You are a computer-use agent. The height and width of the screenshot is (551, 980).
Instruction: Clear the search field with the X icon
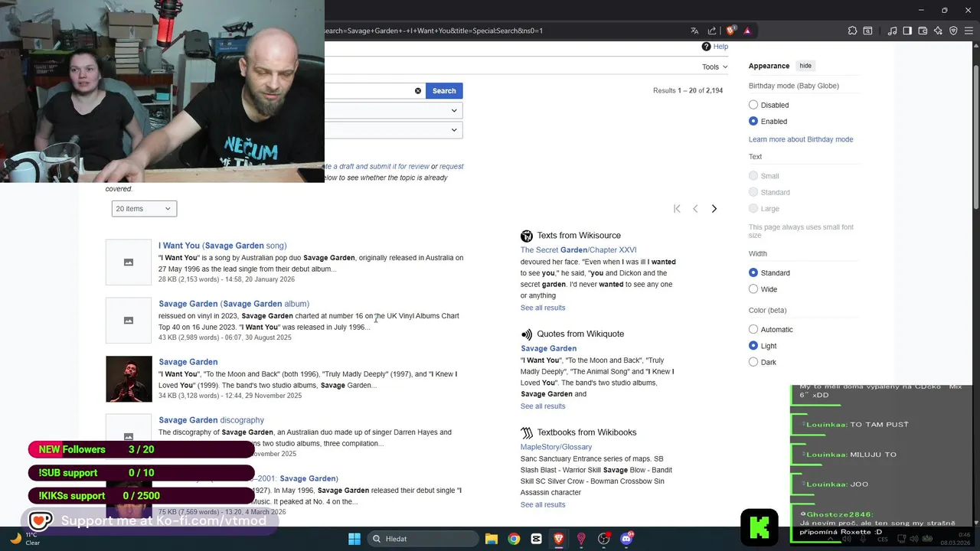coord(418,91)
